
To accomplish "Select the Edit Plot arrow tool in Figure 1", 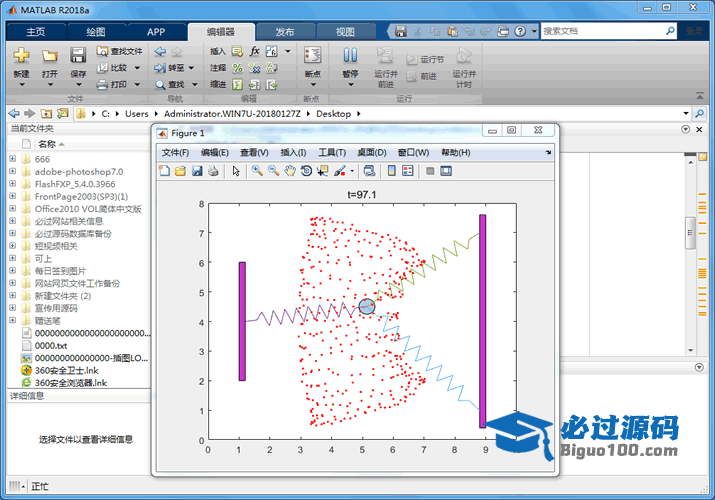I will 236,171.
